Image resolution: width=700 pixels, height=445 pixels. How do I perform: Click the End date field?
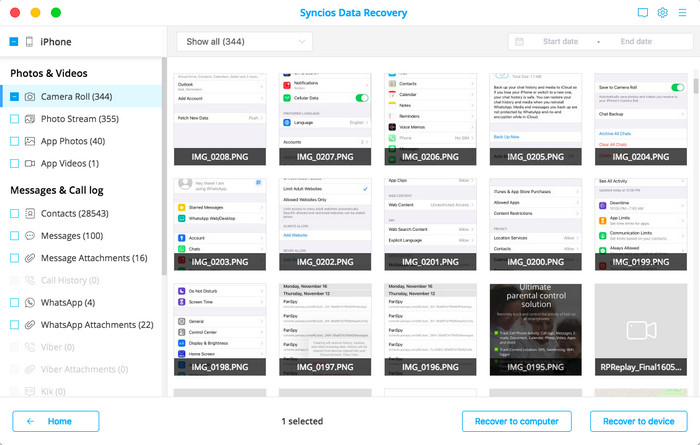tap(636, 42)
